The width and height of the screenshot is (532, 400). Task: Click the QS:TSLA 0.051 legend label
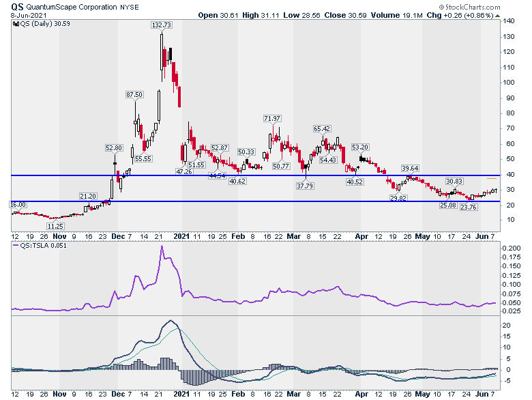[43, 246]
